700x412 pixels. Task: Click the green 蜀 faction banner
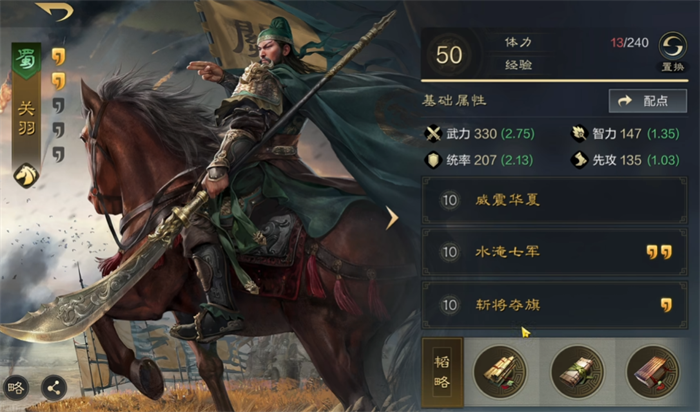26,61
